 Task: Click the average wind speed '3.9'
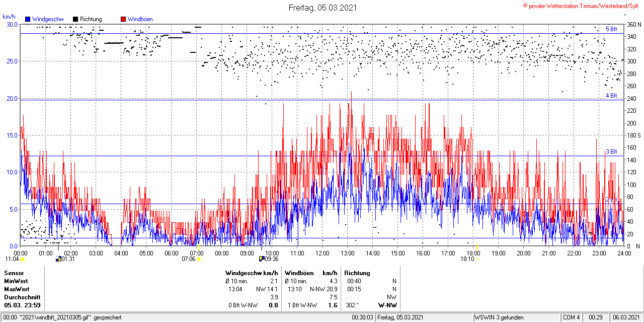274,297
